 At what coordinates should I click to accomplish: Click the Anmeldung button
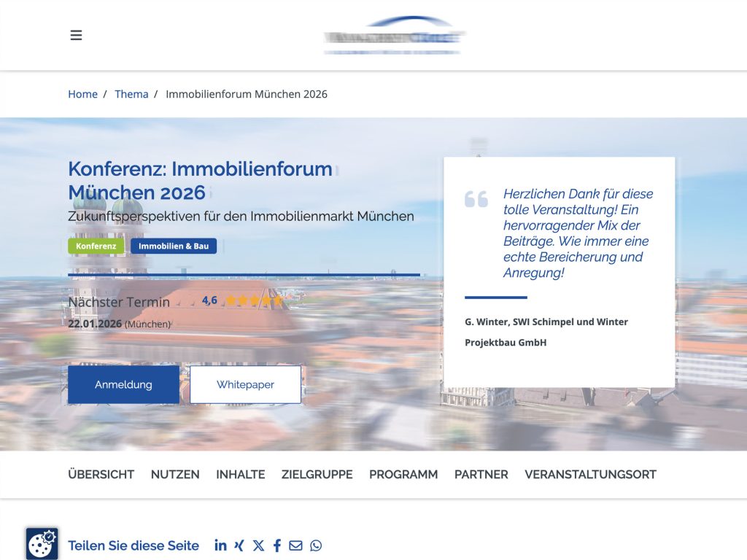pyautogui.click(x=123, y=384)
